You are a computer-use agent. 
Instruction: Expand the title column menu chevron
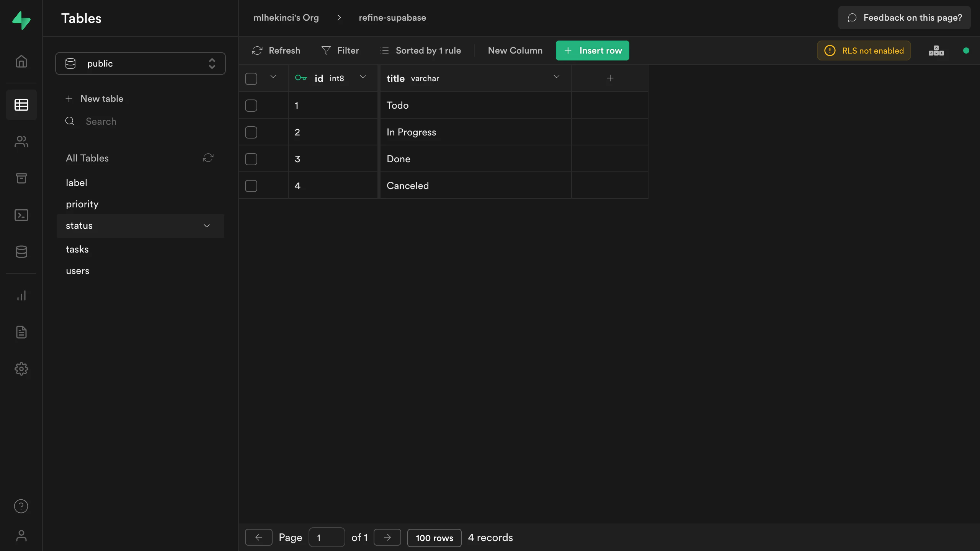click(556, 77)
